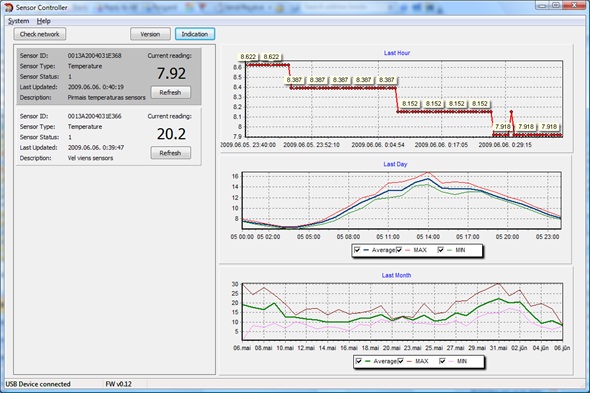The height and width of the screenshot is (393, 590).
Task: Toggle MAX checkbox in Last Day legend
Action: pyautogui.click(x=399, y=250)
